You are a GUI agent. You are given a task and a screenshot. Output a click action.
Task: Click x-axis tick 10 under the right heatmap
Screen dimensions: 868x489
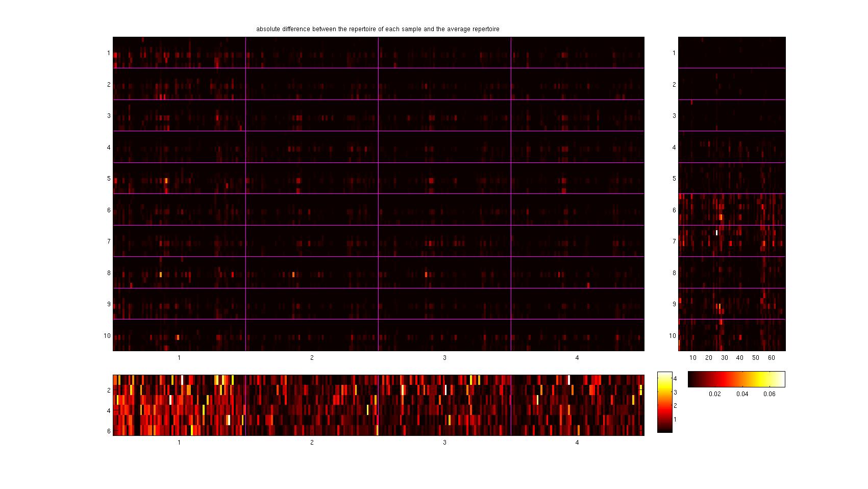pos(693,358)
